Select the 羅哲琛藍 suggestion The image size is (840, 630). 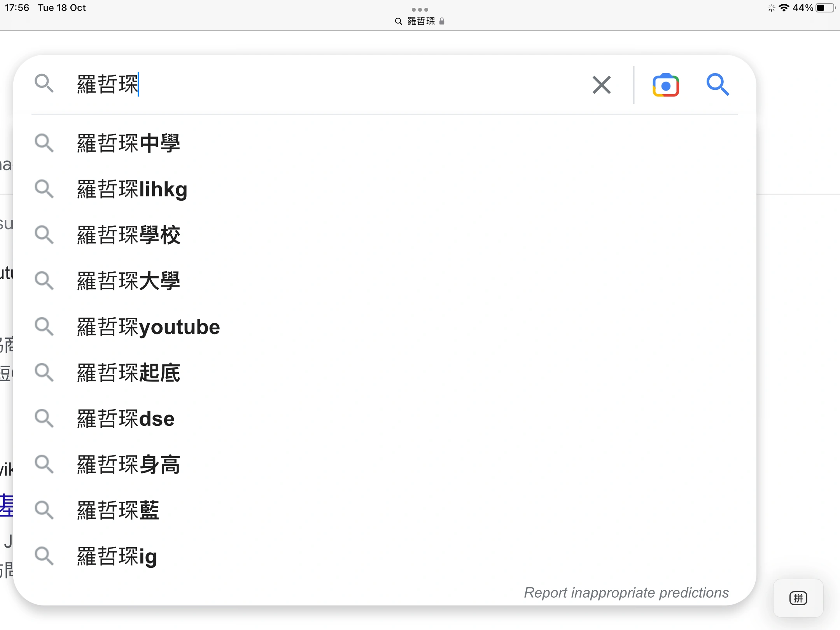click(118, 510)
